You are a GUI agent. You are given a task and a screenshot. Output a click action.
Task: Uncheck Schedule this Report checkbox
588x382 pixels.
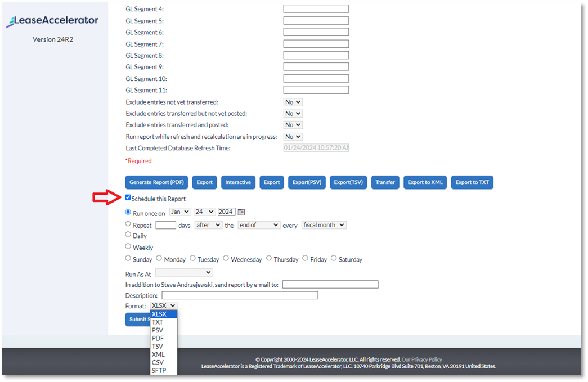pyautogui.click(x=128, y=197)
